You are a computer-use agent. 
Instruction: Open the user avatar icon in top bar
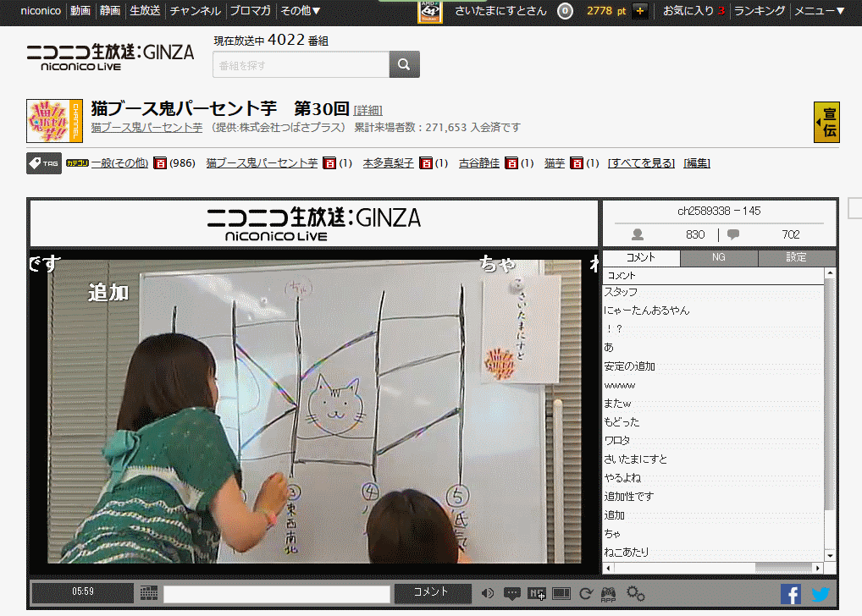[429, 11]
